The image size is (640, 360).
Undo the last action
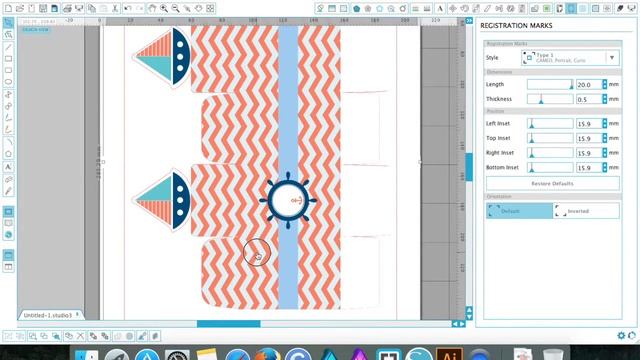(x=128, y=8)
